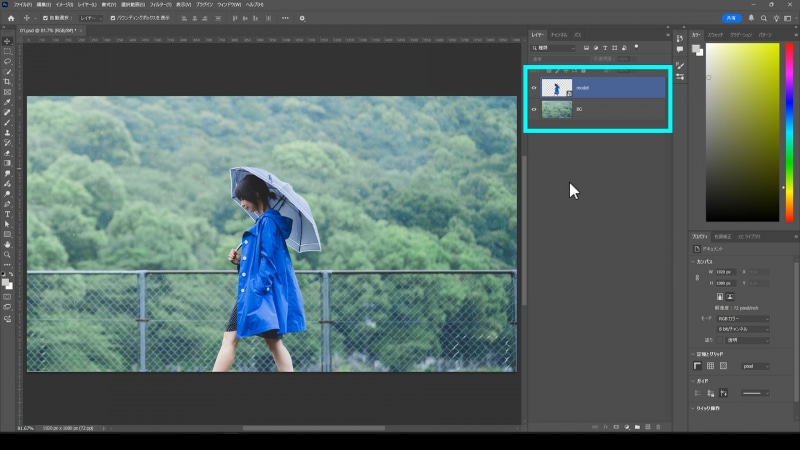Image resolution: width=800 pixels, height=450 pixels.
Task: Open the pixel units dropdown
Action: coord(755,366)
